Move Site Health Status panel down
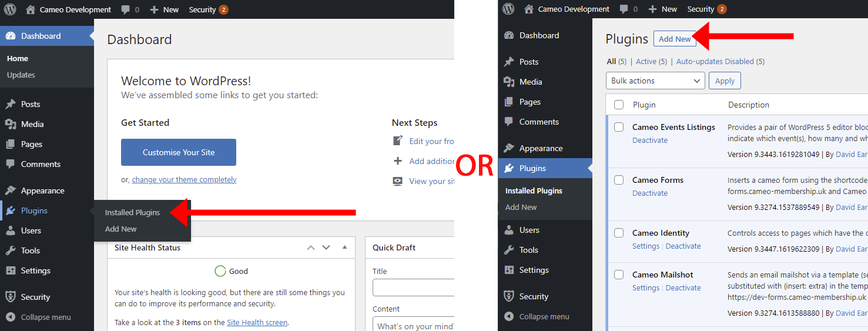868x331 pixels. [x=326, y=248]
